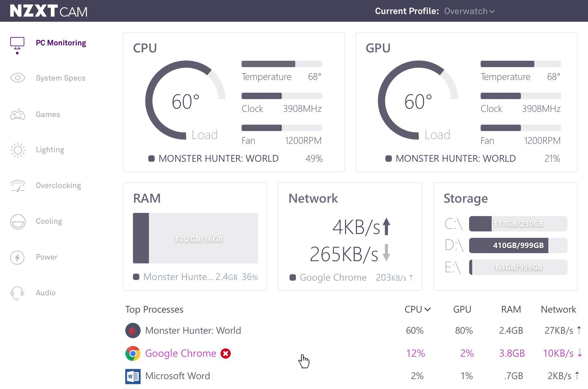
Task: Sort top processes by Network column
Action: click(558, 309)
